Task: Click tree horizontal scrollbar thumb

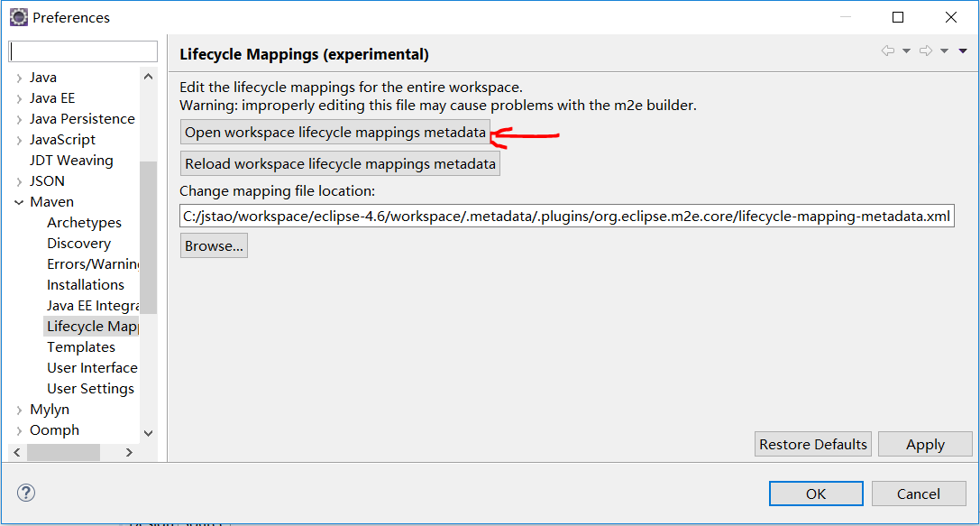Action: pos(63,452)
